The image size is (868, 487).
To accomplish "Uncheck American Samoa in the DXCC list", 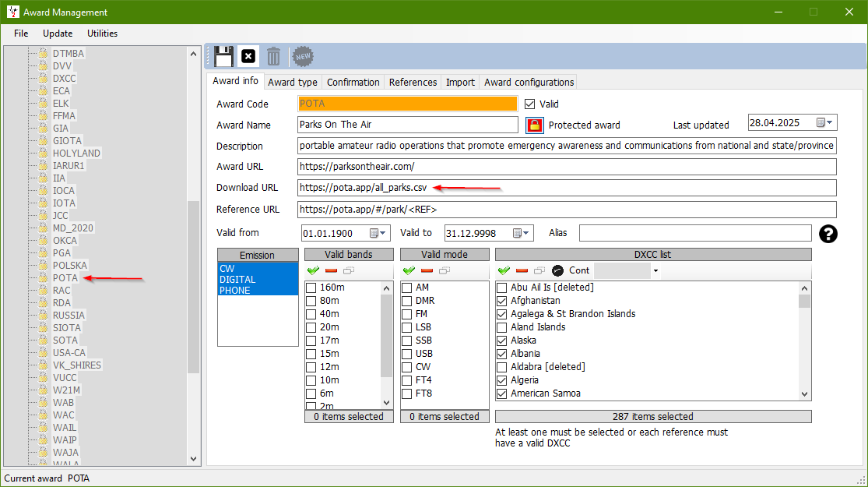I will (x=502, y=394).
